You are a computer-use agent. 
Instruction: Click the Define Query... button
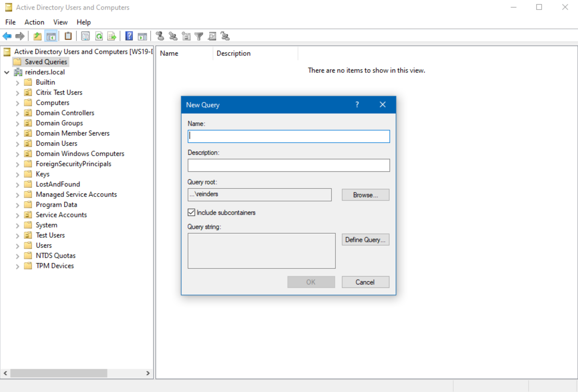(365, 240)
